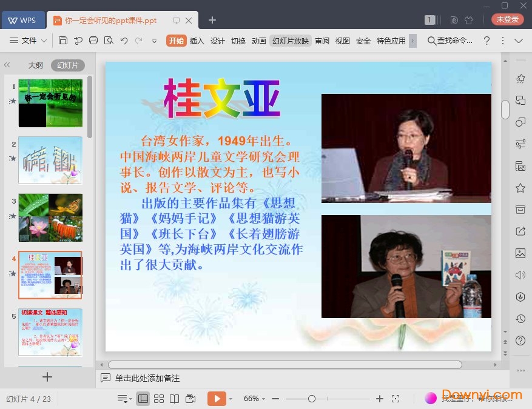
Task: Fit slide to window icon
Action: pyautogui.click(x=396, y=399)
